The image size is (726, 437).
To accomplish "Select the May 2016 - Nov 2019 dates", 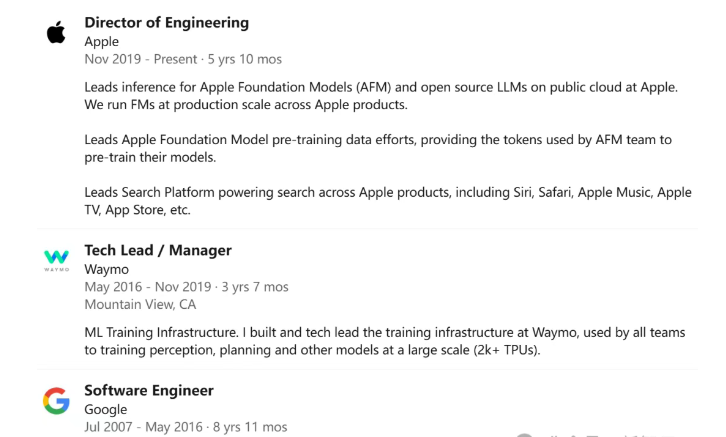I will pyautogui.click(x=148, y=287).
